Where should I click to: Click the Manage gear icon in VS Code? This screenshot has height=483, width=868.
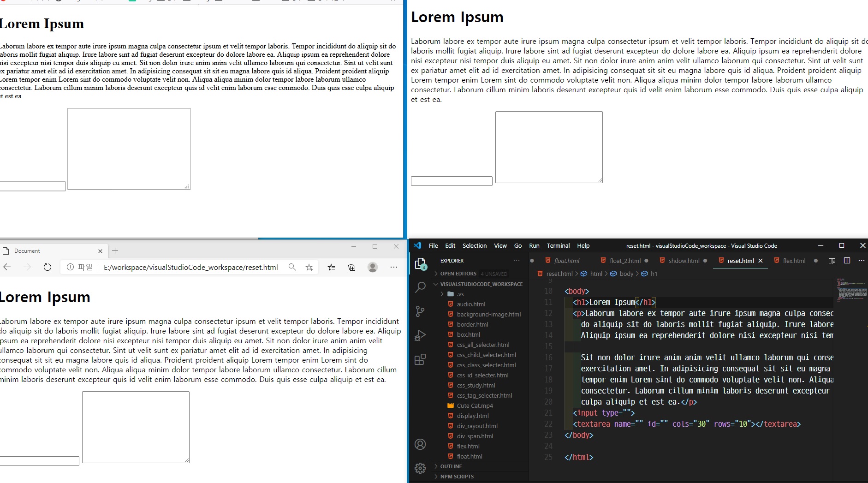(420, 468)
